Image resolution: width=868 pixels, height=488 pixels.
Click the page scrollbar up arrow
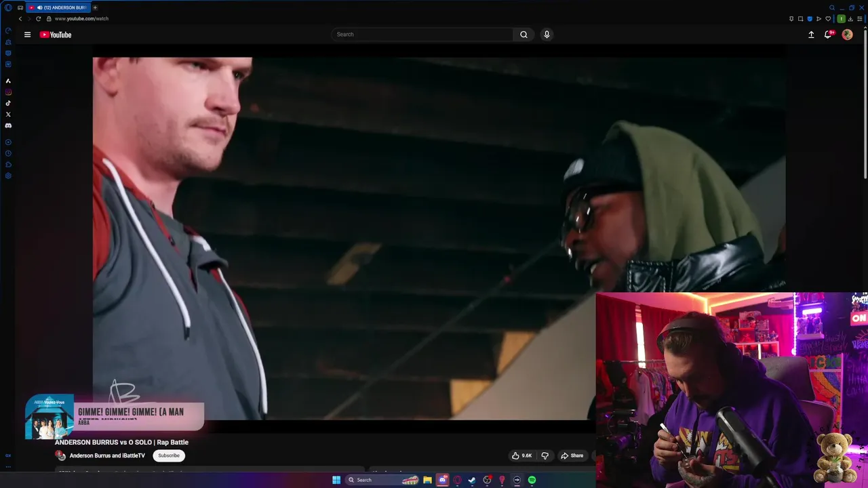[x=865, y=27]
